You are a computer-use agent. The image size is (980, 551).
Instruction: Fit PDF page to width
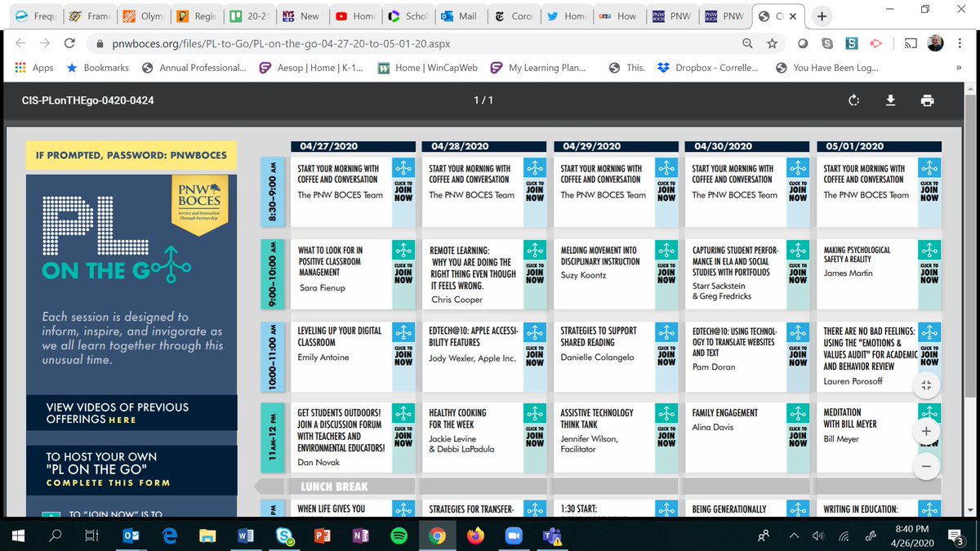(925, 386)
